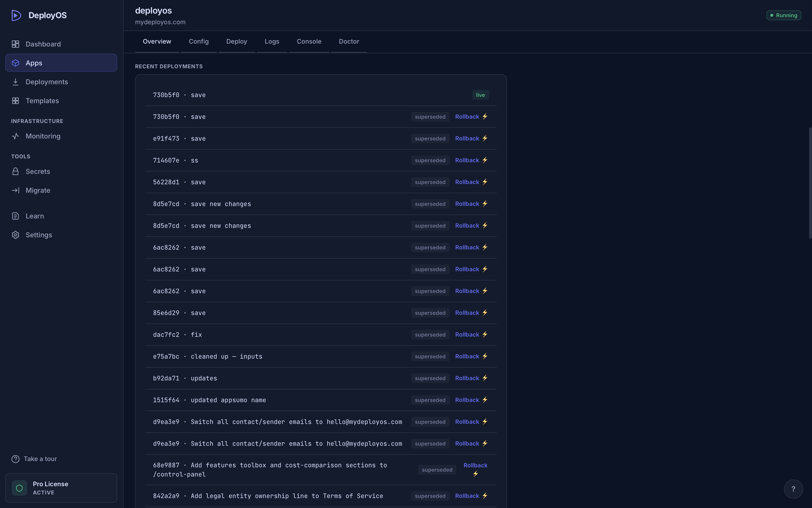Click '1515f64 · updated appsumo name' text
Viewport: 812px width, 508px height.
coord(210,400)
